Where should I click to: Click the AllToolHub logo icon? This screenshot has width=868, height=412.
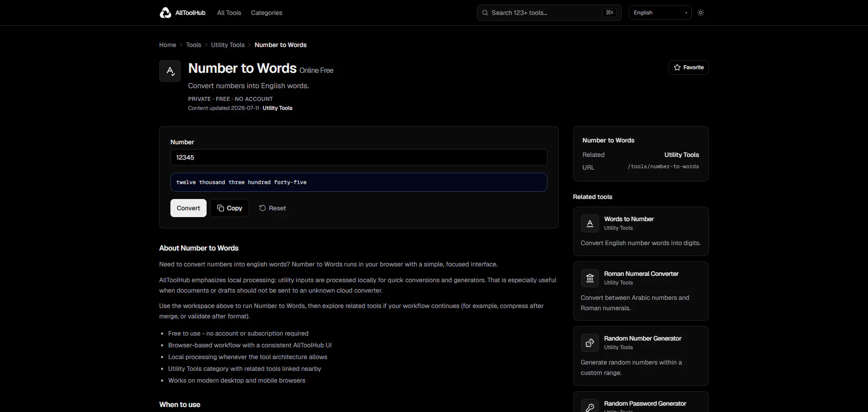tap(165, 13)
